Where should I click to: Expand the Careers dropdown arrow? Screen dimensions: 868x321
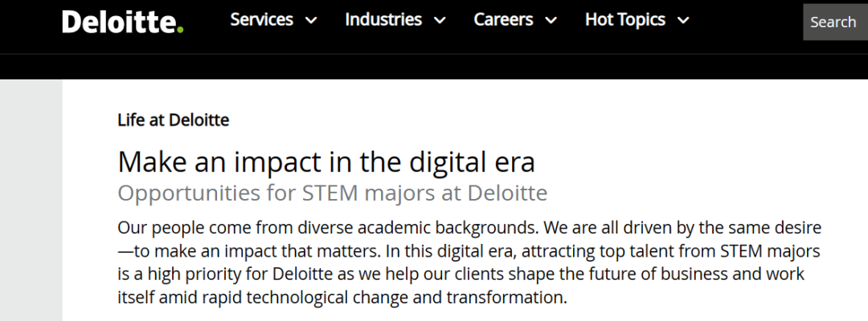(x=551, y=21)
